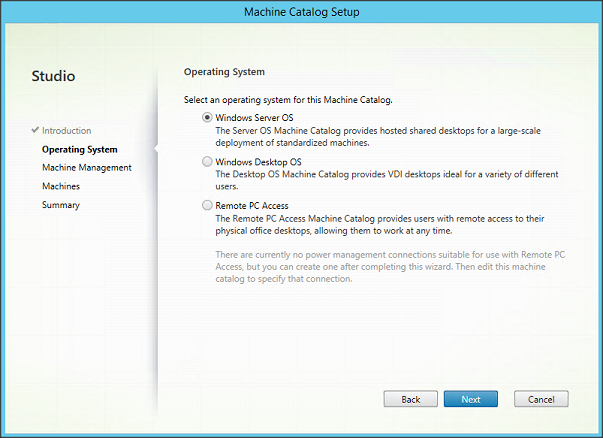603x438 pixels.
Task: Select the Operating System step in sidebar
Action: pyautogui.click(x=80, y=150)
